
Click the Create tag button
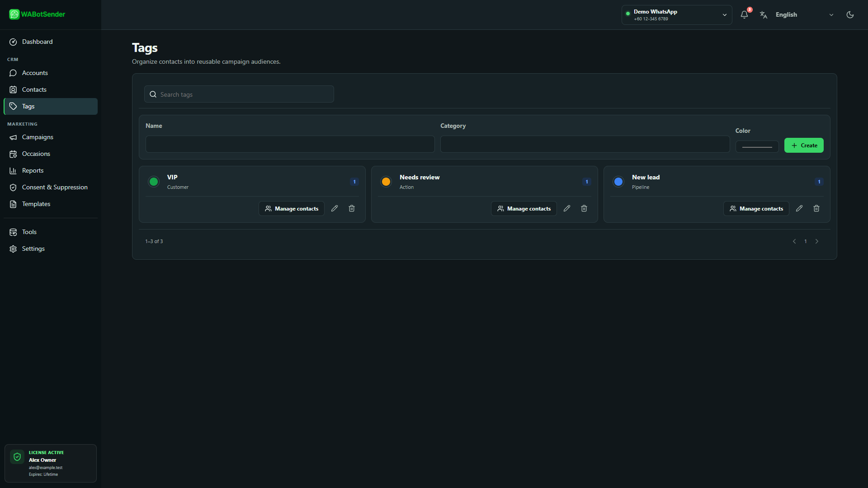click(x=804, y=145)
